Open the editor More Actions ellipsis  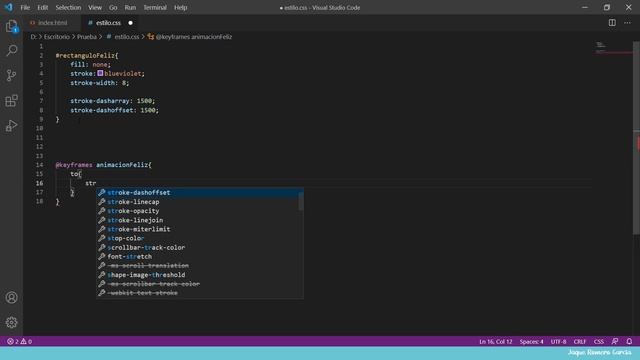[627, 23]
